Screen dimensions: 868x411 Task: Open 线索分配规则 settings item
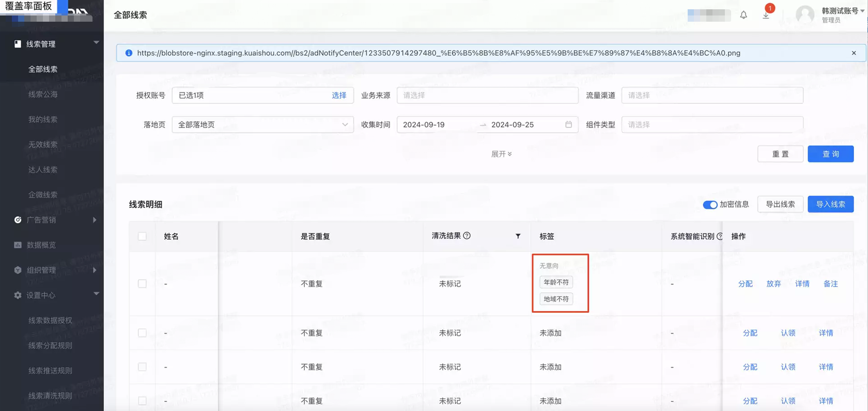click(50, 345)
